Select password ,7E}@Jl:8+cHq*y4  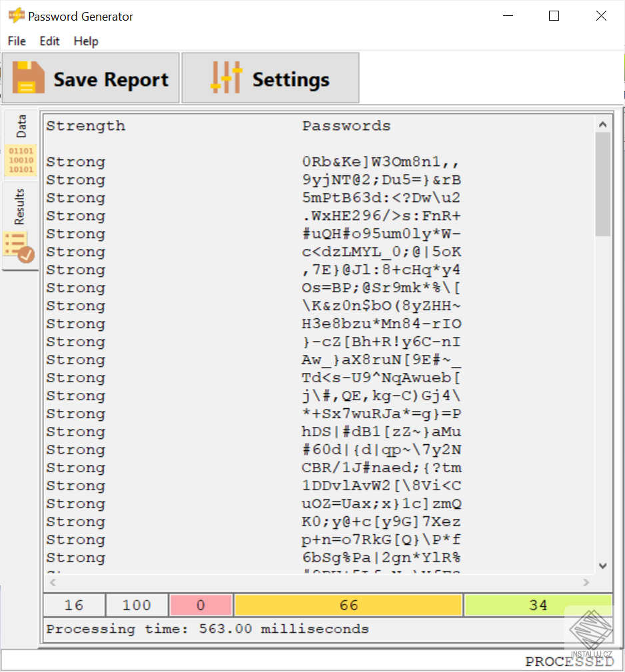click(x=381, y=270)
